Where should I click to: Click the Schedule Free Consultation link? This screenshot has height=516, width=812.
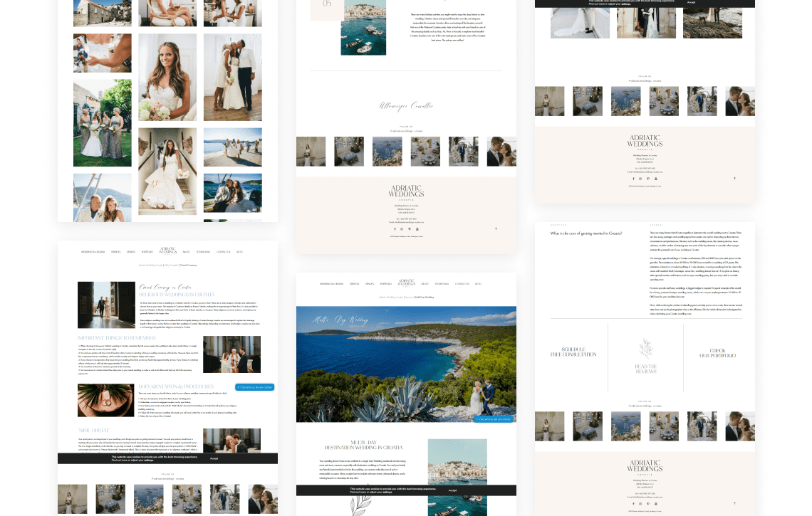pyautogui.click(x=574, y=352)
